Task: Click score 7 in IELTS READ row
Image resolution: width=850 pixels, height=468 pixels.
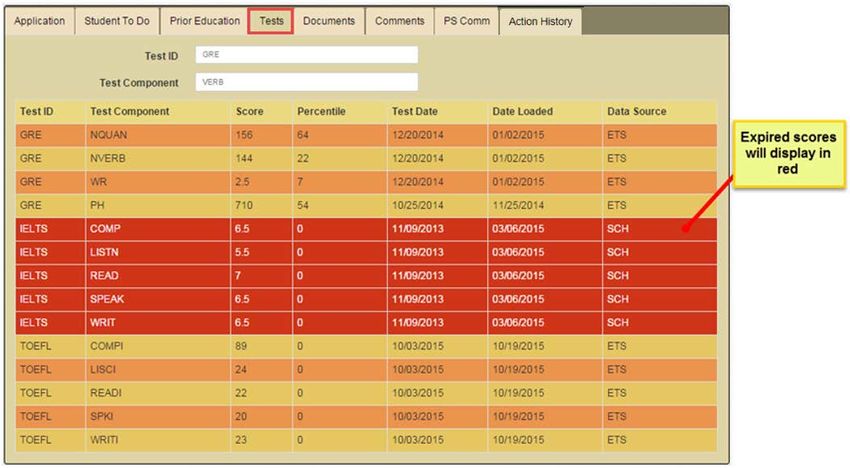Action: 261,275
